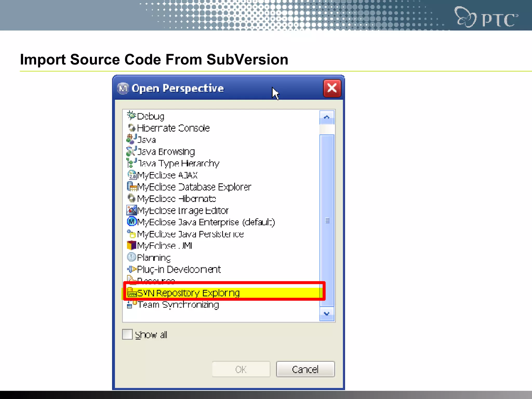Click the MyEclipse Database Explorer icon
532x399 pixels.
point(132,187)
